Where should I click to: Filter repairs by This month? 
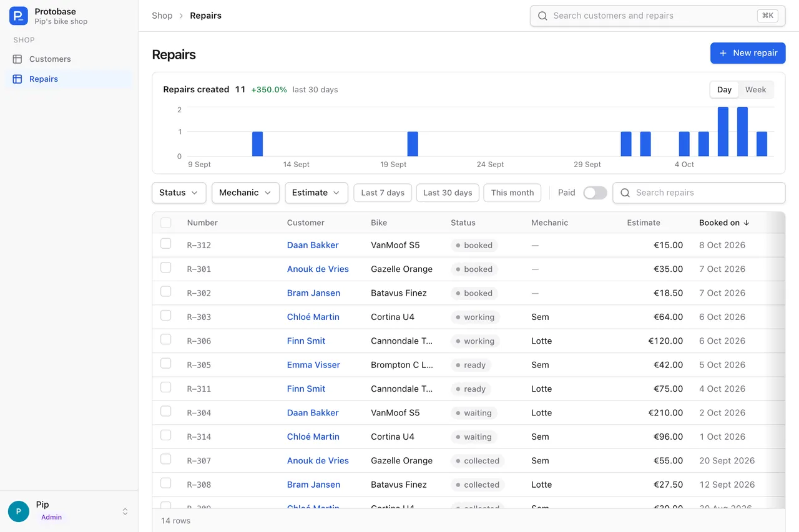512,193
